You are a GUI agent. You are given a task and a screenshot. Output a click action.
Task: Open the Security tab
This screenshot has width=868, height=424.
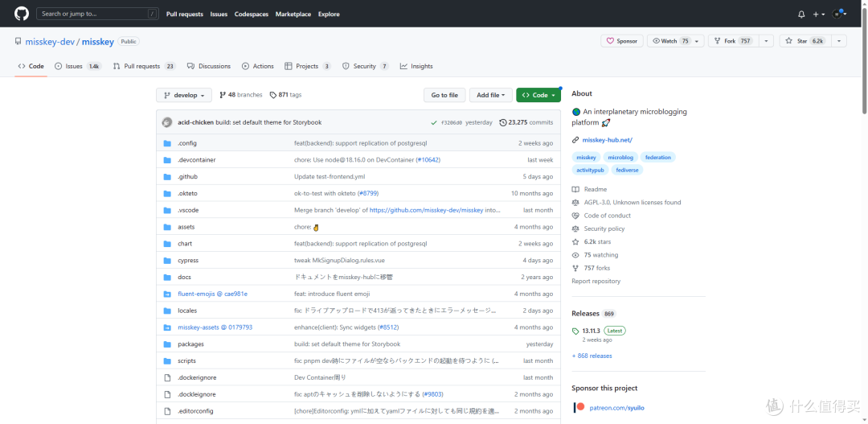(366, 66)
